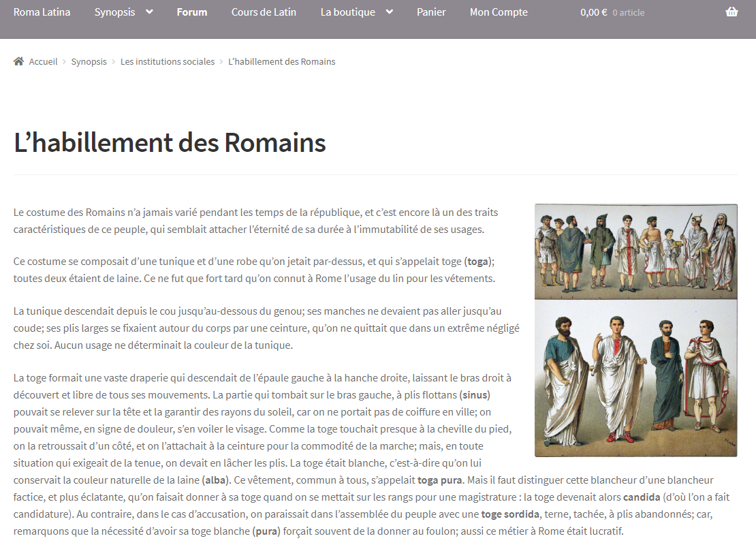Go to Roma Latina site title

42,12
